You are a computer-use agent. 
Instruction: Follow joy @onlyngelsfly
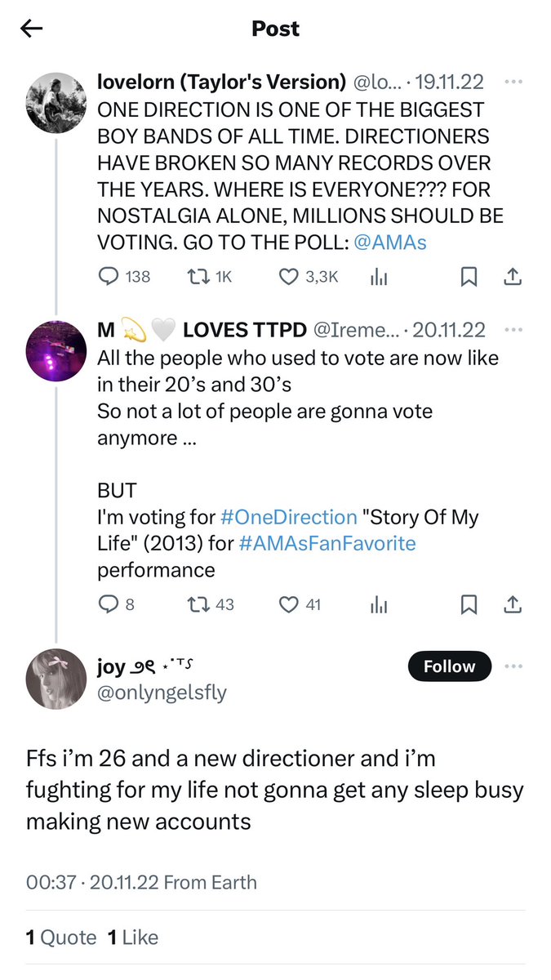(x=449, y=666)
